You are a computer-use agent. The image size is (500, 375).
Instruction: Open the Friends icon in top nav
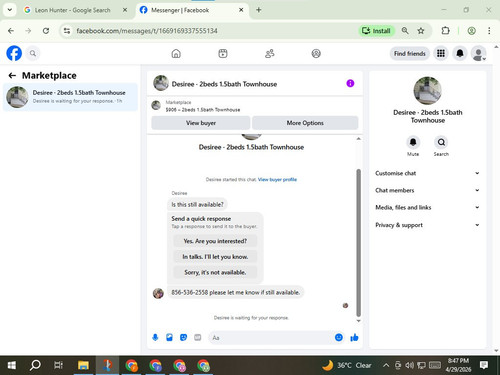269,53
